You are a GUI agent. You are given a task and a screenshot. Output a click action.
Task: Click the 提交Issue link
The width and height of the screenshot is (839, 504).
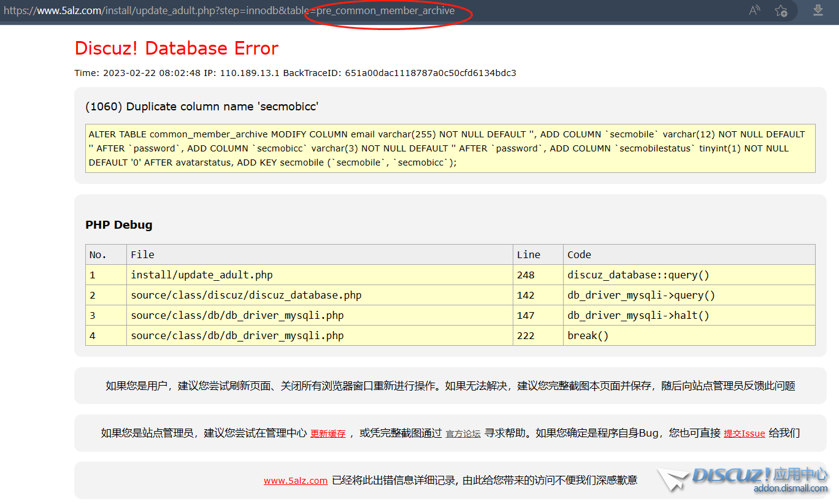(744, 433)
